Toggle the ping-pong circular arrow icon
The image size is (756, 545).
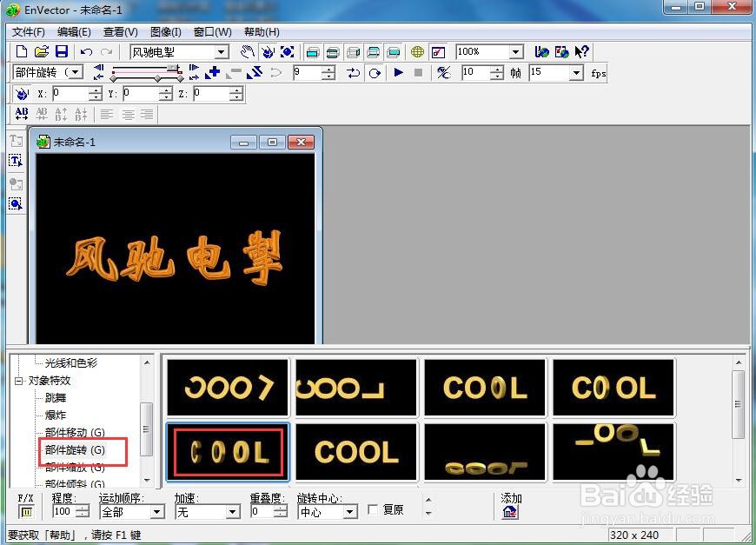pos(375,73)
